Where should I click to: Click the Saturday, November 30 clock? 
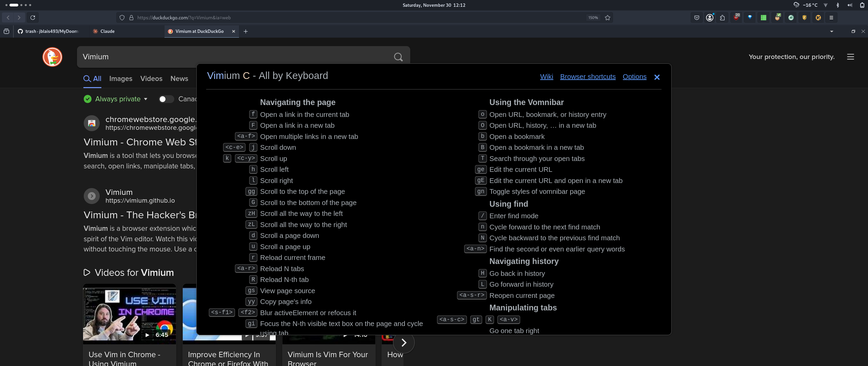coord(434,5)
